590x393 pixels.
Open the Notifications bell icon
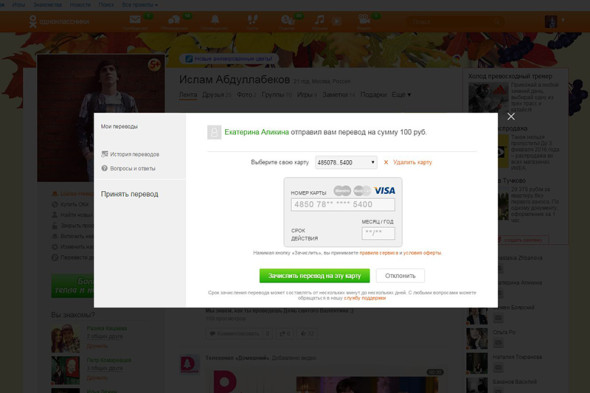[x=215, y=20]
